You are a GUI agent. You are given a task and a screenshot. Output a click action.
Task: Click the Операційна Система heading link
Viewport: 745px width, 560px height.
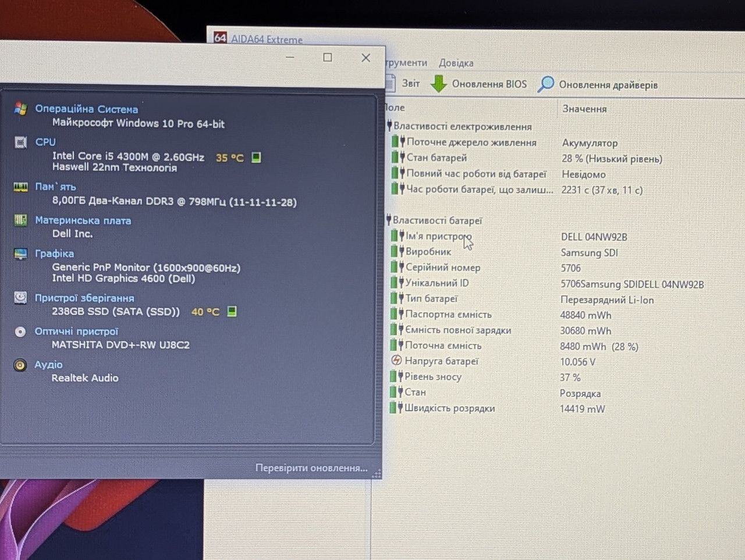click(x=86, y=109)
